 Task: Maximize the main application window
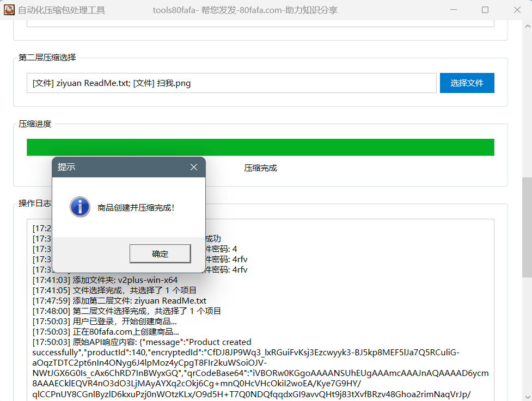point(485,10)
